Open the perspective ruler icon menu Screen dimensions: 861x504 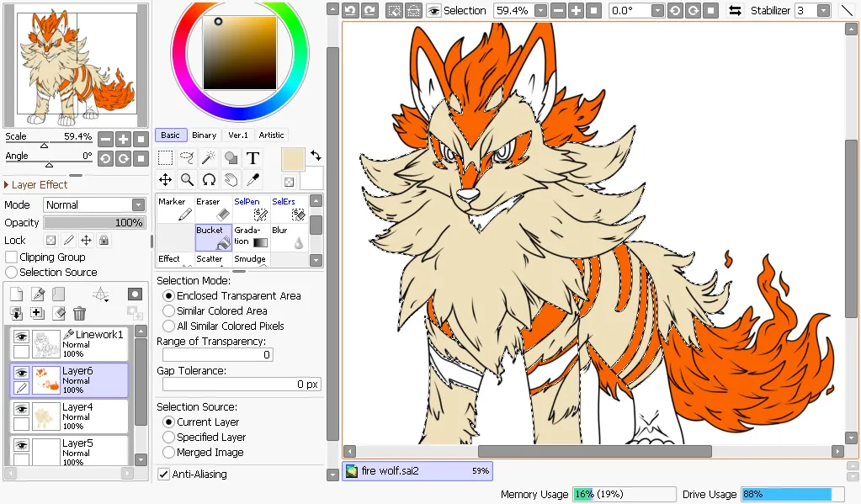point(100,294)
